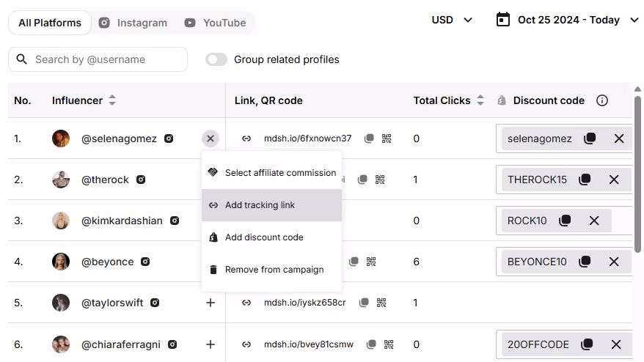Screen dimensions: 644x362
Task: Open plus actions menu for @chiaraferragni
Action: [x=211, y=344]
